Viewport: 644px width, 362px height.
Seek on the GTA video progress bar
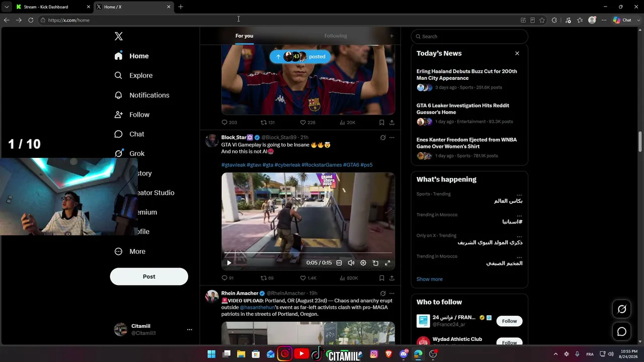308,252
